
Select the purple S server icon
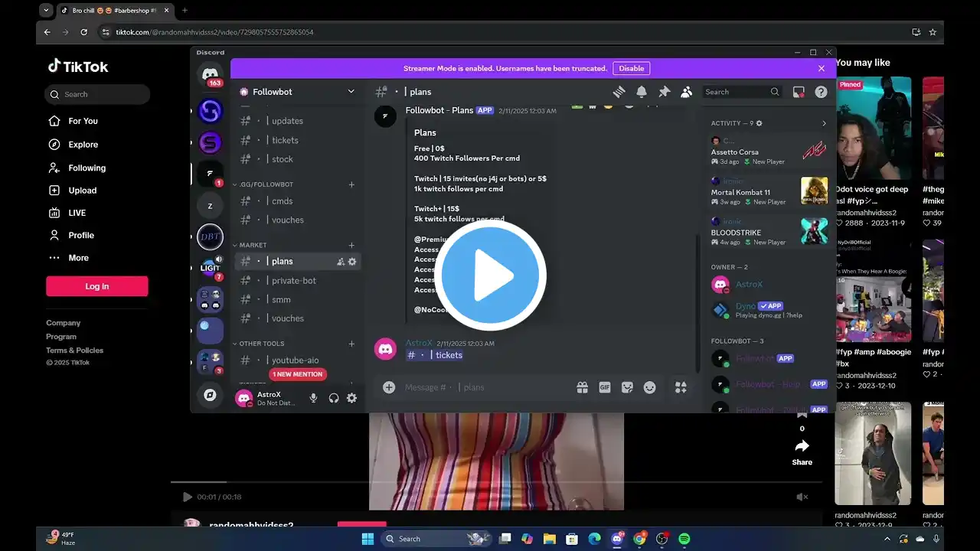[x=210, y=143]
